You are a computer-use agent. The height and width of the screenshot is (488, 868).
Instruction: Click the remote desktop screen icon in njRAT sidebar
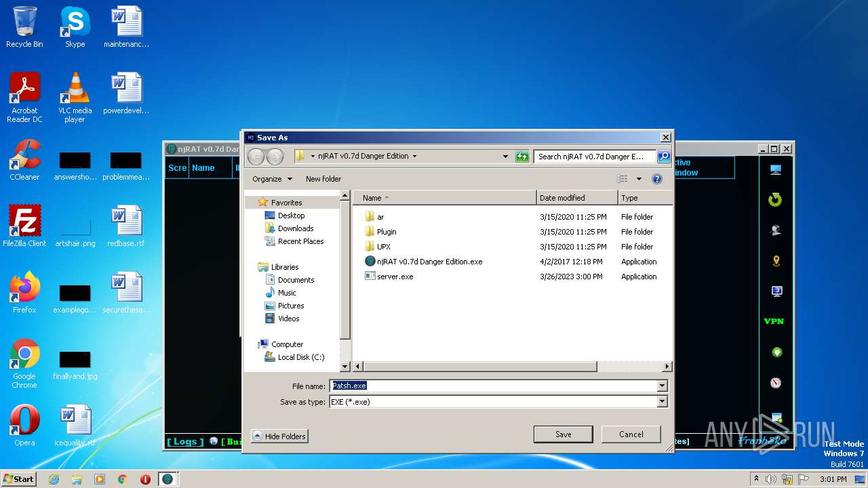776,291
